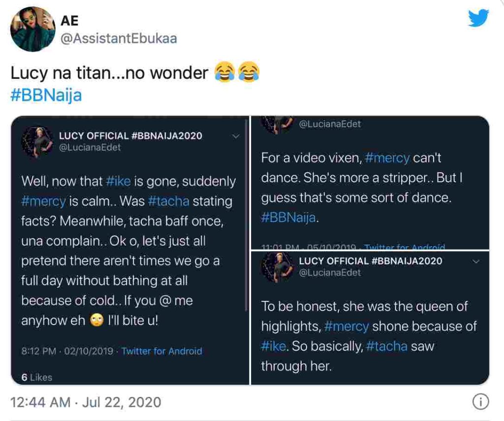Screen dimensions: 504x421
Task: Click the full Twitter for Android link in left tweet
Action: (x=161, y=351)
